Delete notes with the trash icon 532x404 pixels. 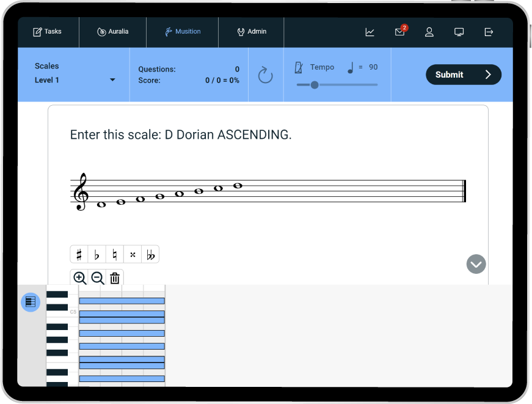coord(115,278)
